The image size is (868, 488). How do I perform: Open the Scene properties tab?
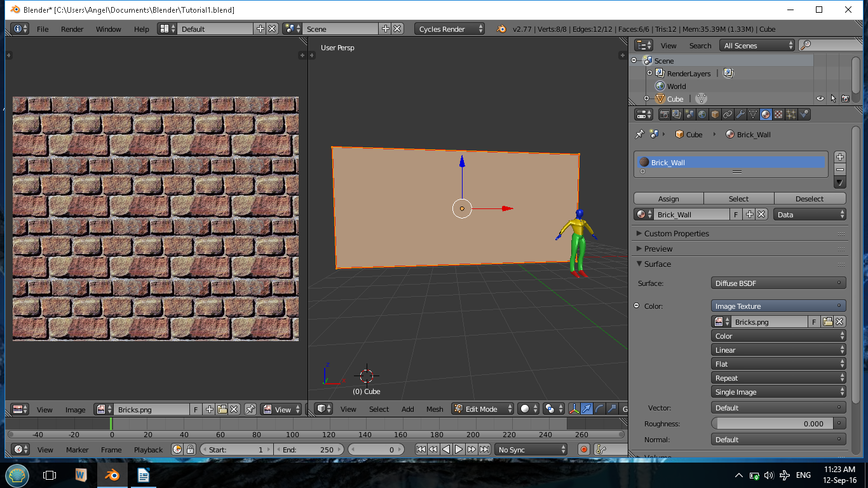coord(689,114)
